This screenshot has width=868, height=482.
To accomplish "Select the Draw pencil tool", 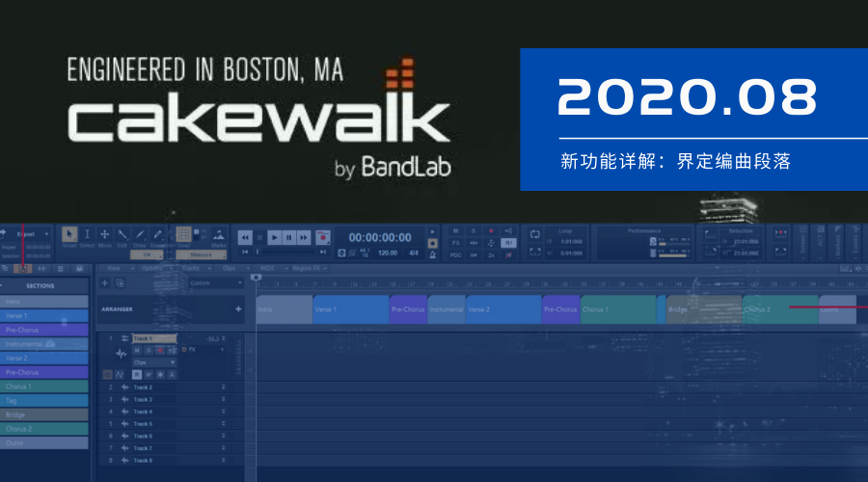I will click(140, 234).
